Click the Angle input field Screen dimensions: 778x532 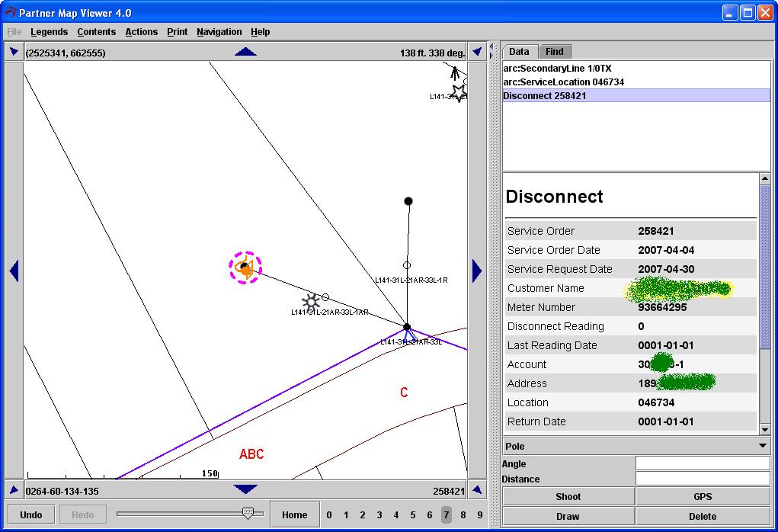702,463
